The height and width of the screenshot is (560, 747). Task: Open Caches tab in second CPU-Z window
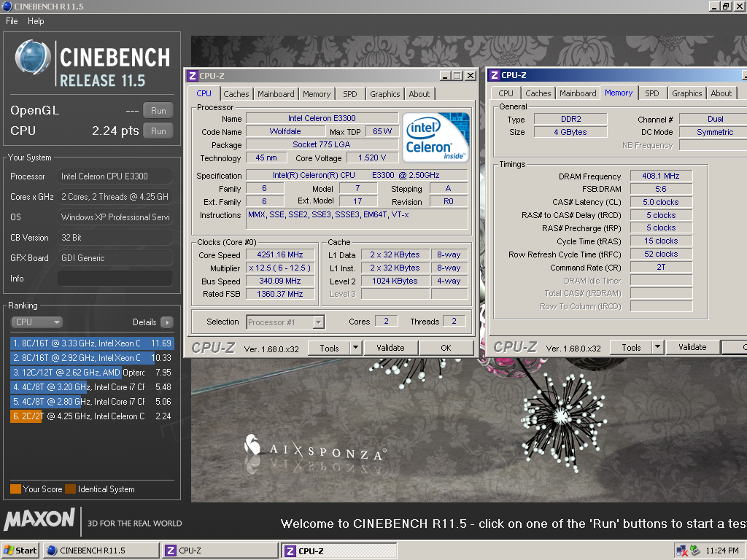[x=538, y=93]
